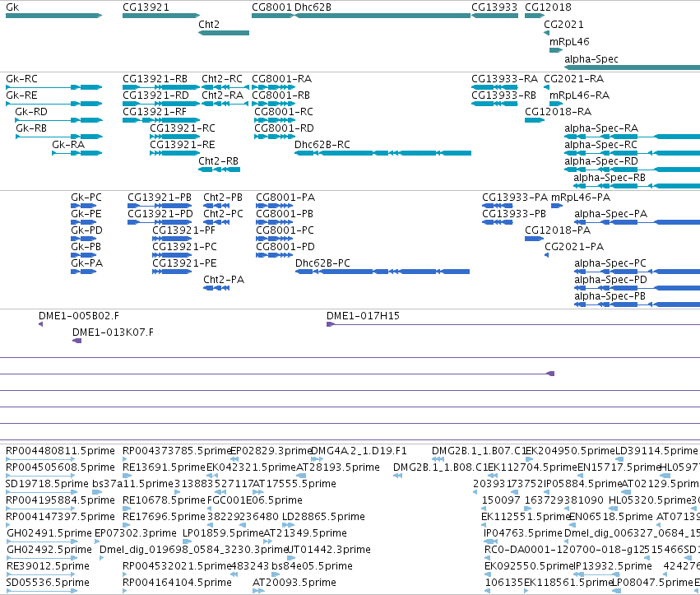
Task: Click protein Gk-PC
Action: click(x=86, y=198)
